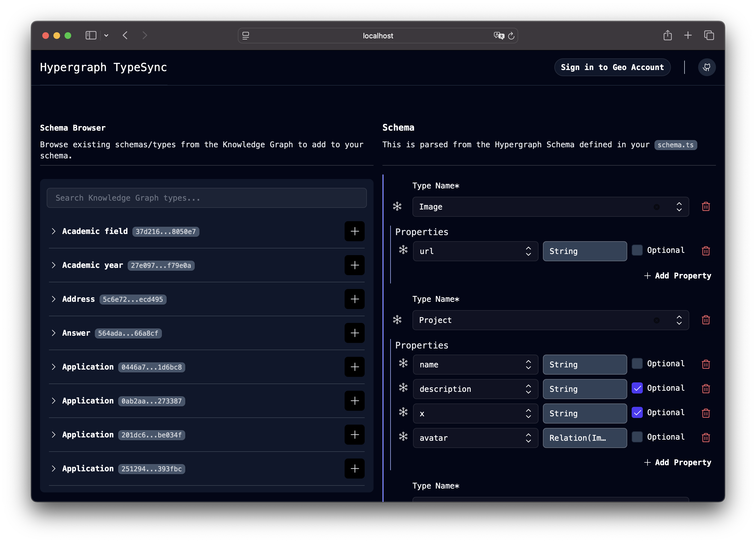Open name property dropdown arrows
Viewport: 756px width, 543px height.
click(x=528, y=365)
